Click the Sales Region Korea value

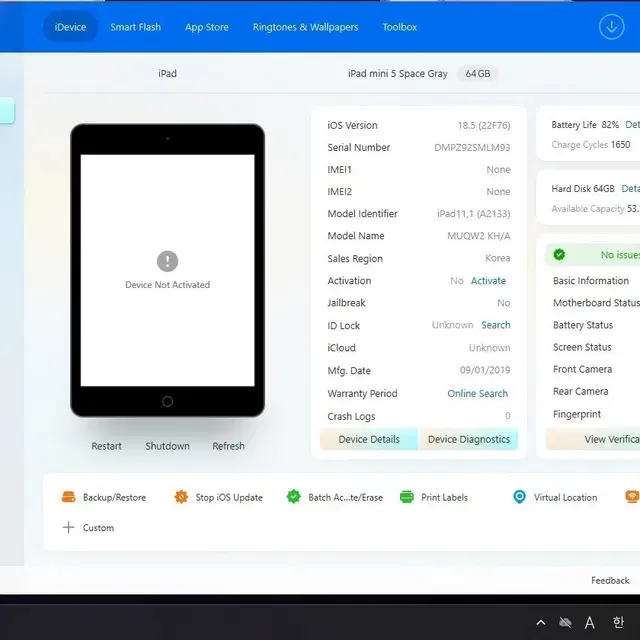point(498,258)
